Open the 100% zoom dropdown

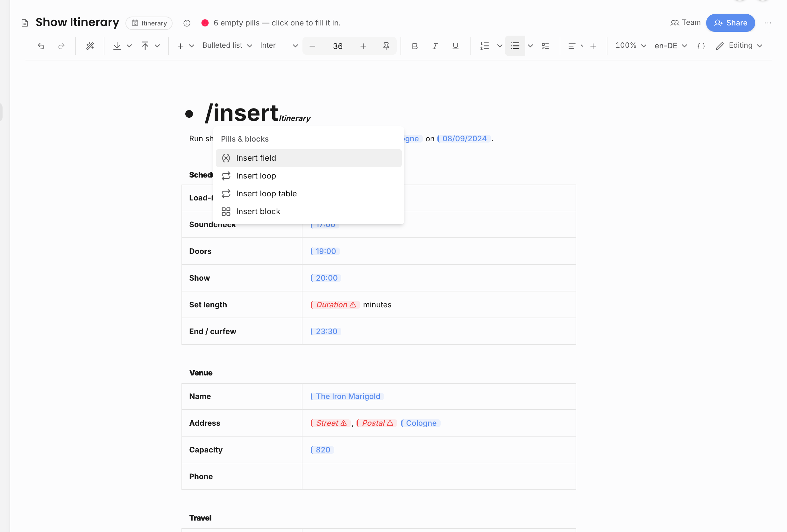click(631, 45)
